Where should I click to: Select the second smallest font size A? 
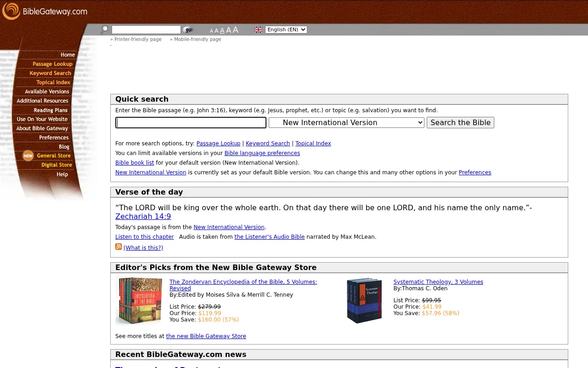[216, 30]
